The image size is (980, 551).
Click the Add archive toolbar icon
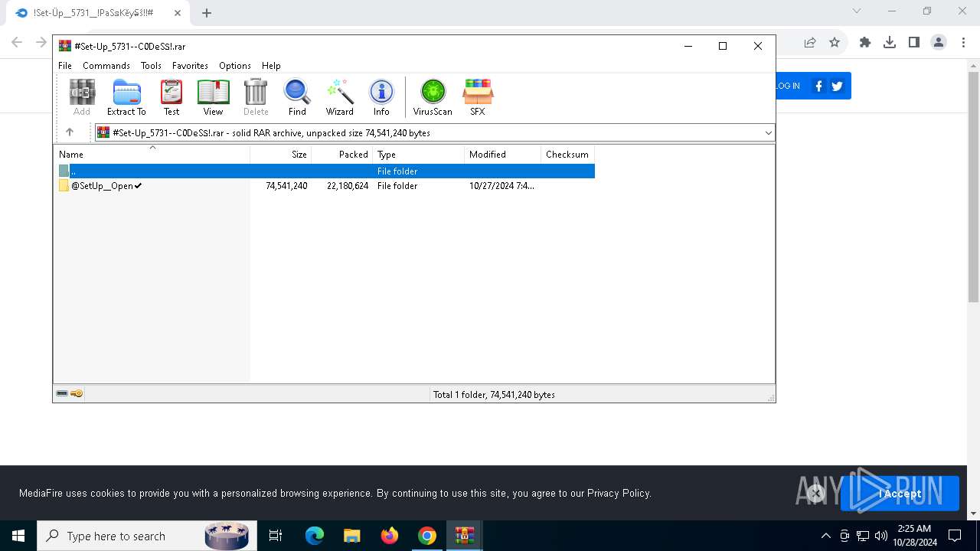(82, 97)
